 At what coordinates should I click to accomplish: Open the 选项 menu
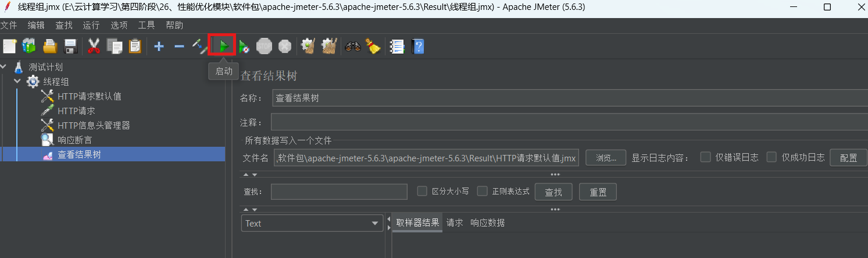point(119,26)
